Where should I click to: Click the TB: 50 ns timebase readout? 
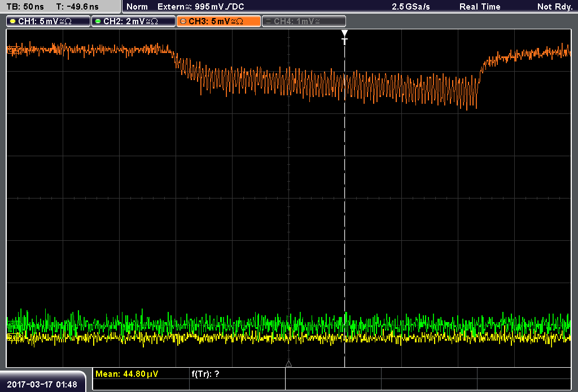pos(25,7)
